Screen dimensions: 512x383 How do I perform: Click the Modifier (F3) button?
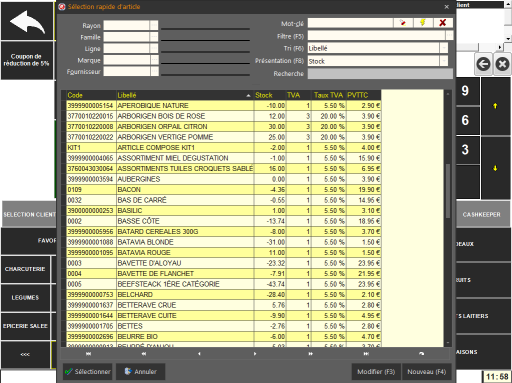(x=376, y=372)
